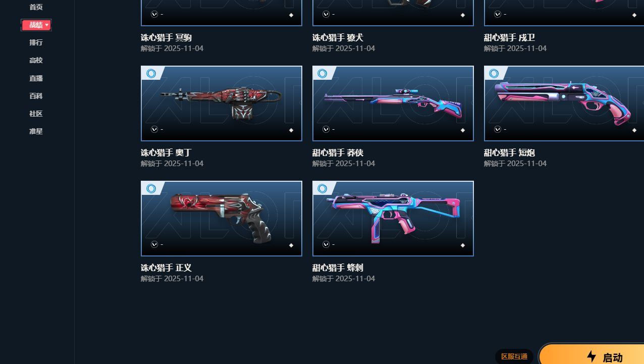The image size is (644, 364).
Task: Click the tier circle icon on 诛心猎手 奥丁 card
Action: coord(150,74)
